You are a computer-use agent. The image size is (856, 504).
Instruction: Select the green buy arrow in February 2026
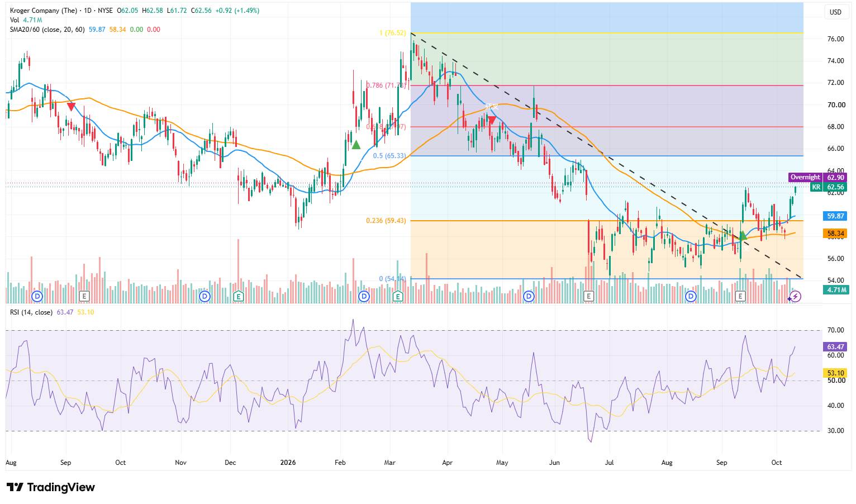click(356, 145)
